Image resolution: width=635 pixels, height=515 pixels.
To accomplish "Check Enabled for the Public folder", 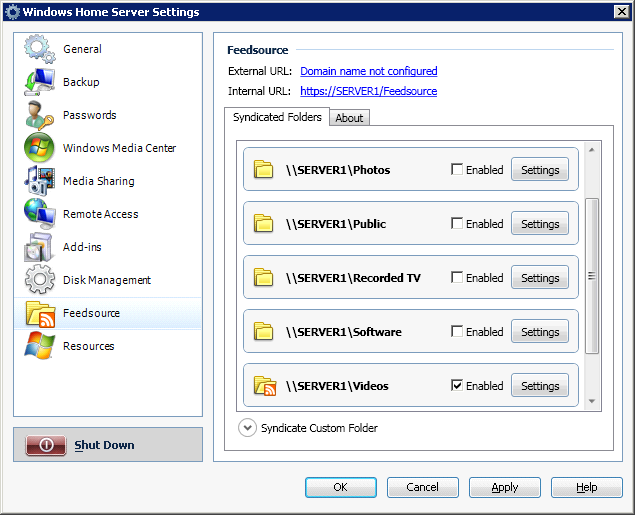I will pos(457,223).
